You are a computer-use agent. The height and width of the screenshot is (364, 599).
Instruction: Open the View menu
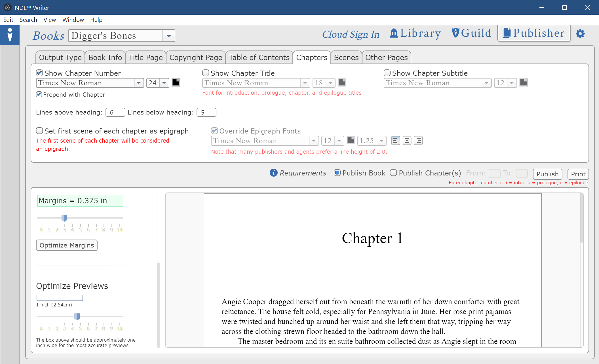pos(49,20)
